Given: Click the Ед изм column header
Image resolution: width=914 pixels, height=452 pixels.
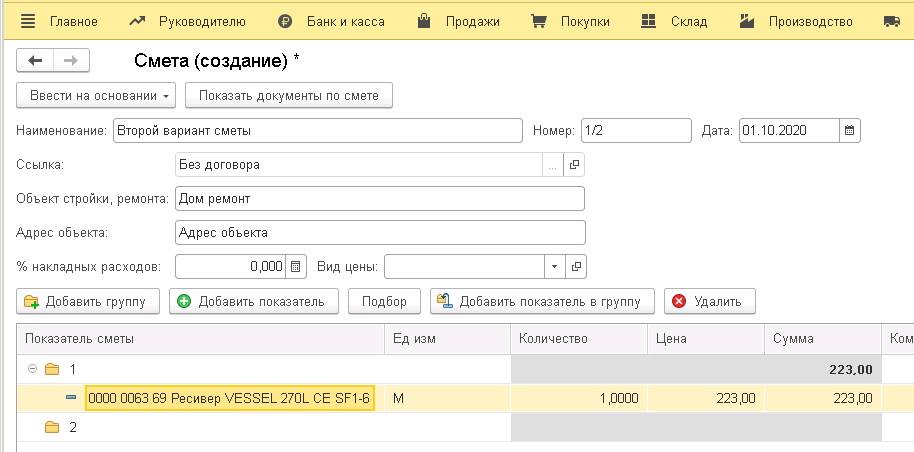Looking at the screenshot, I should (x=448, y=339).
